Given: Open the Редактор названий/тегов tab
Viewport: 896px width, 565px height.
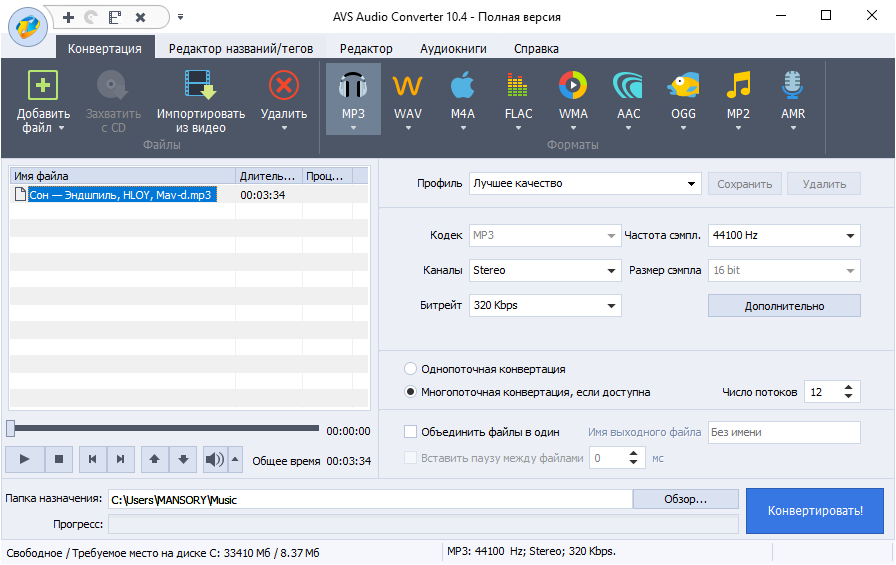Looking at the screenshot, I should point(241,49).
